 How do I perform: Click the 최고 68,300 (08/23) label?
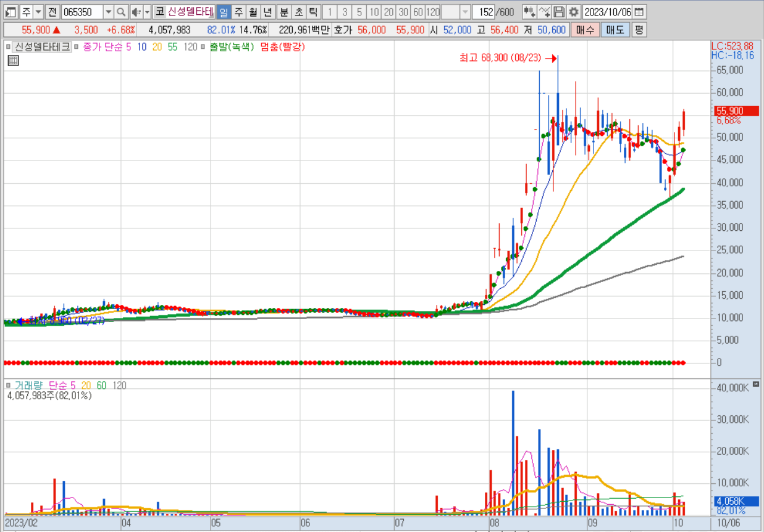pos(500,58)
